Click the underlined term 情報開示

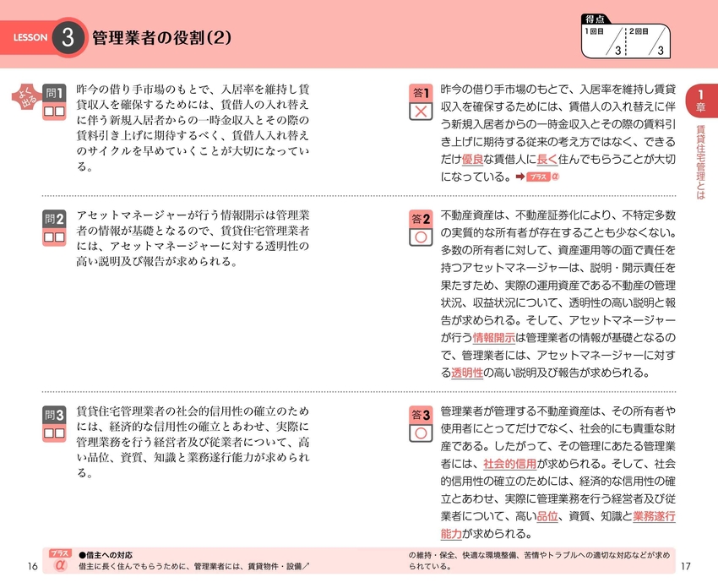[x=493, y=338]
